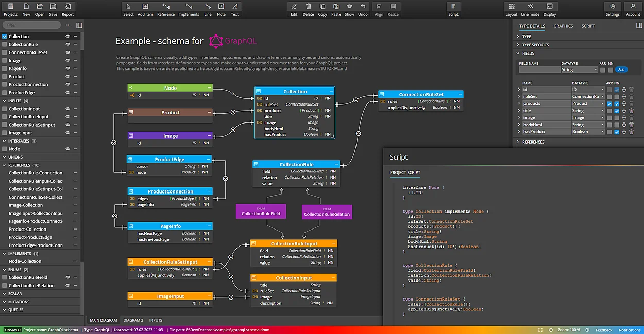The width and height of the screenshot is (644, 334).
Task: Delete the bodyHtml field with trash icon
Action: pyautogui.click(x=631, y=125)
